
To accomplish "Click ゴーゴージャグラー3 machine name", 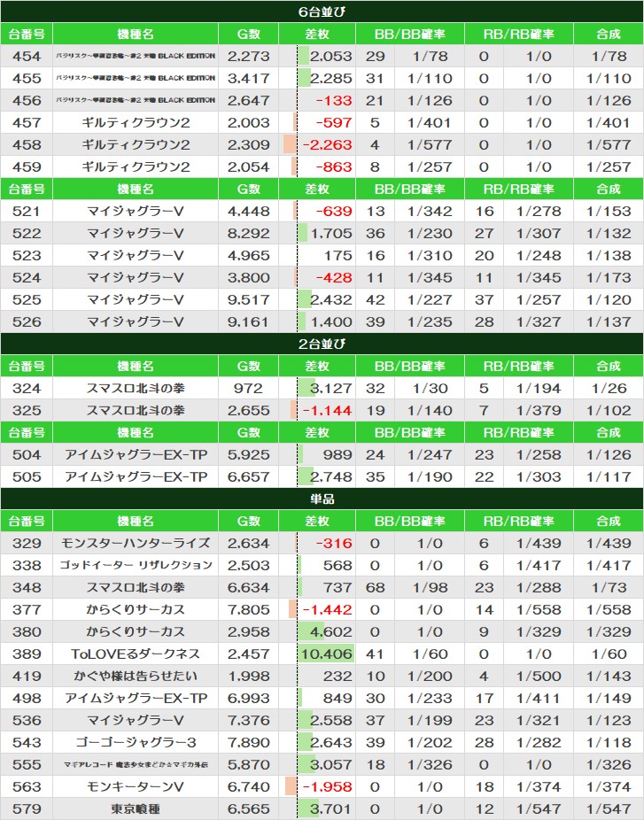I will [136, 742].
